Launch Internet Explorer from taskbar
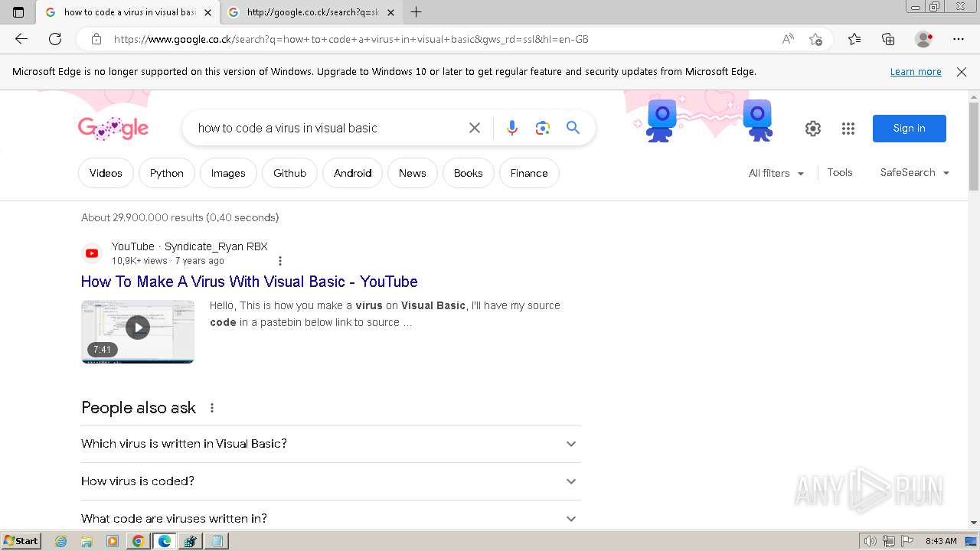980x551 pixels. pyautogui.click(x=61, y=541)
